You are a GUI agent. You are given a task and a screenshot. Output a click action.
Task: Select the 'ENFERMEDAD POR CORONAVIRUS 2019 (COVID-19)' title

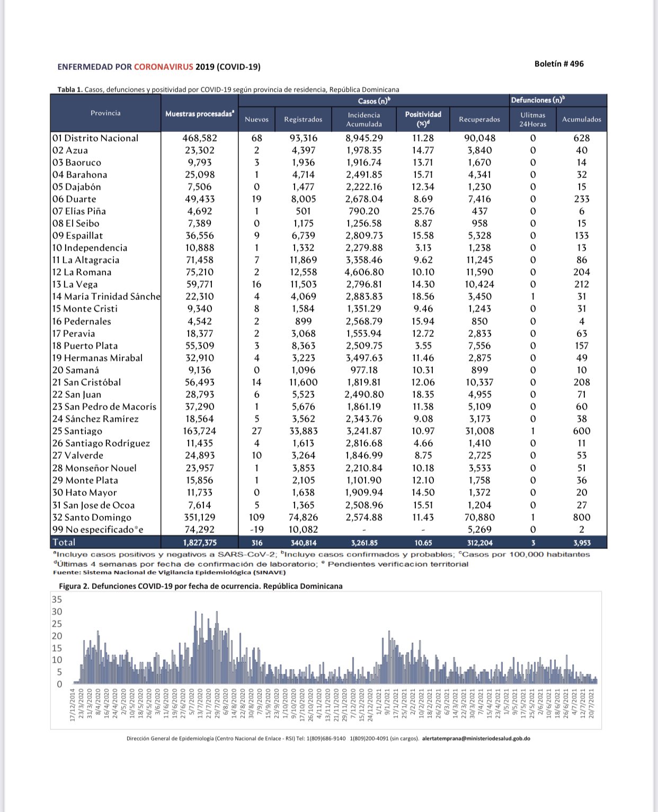coord(159,67)
